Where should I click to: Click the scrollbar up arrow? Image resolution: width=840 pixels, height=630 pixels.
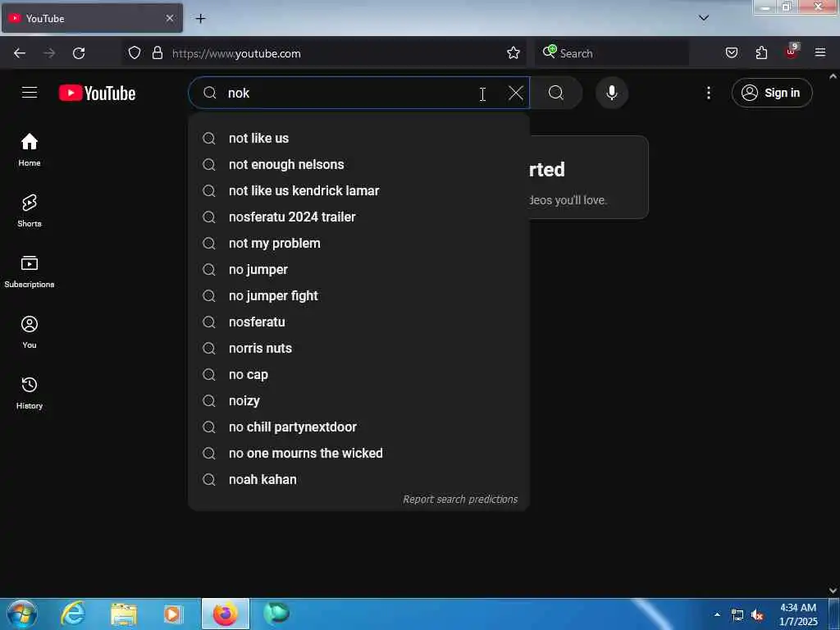tap(833, 76)
